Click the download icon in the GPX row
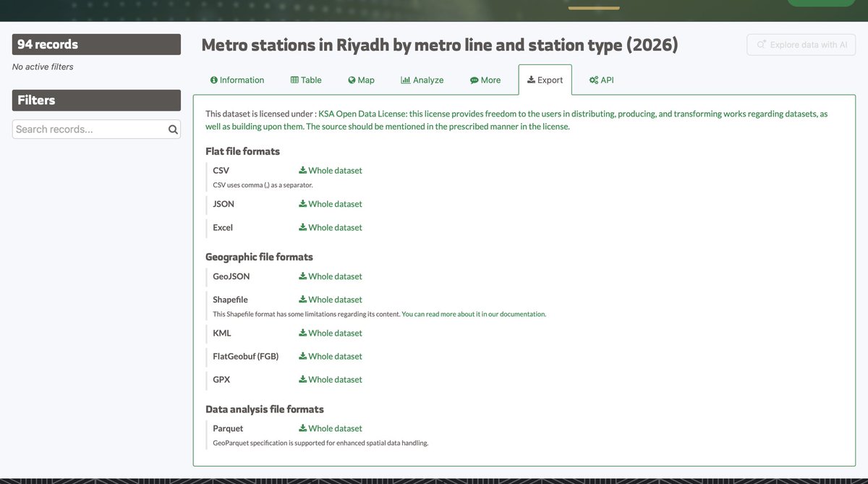The width and height of the screenshot is (868, 484). click(x=303, y=379)
